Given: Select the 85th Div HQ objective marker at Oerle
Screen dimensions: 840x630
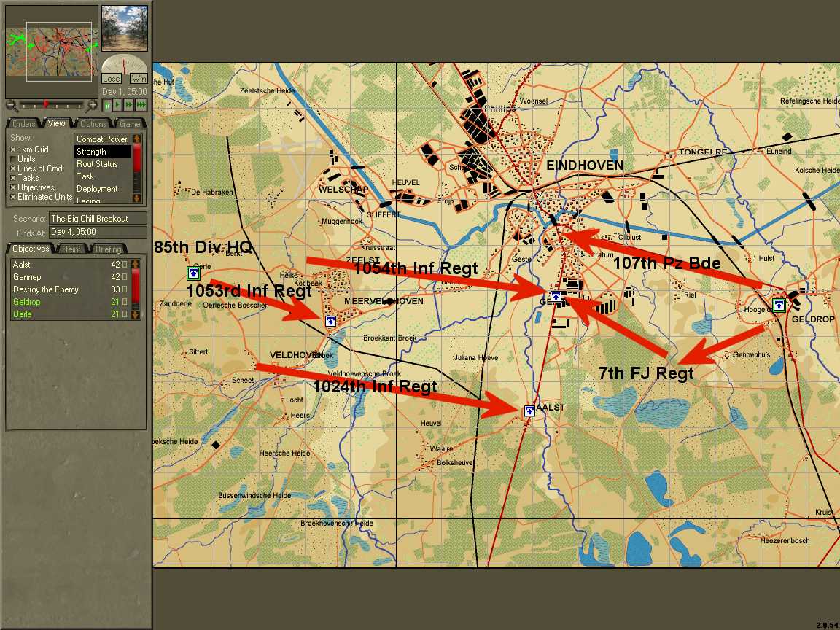Looking at the screenshot, I should point(193,273).
